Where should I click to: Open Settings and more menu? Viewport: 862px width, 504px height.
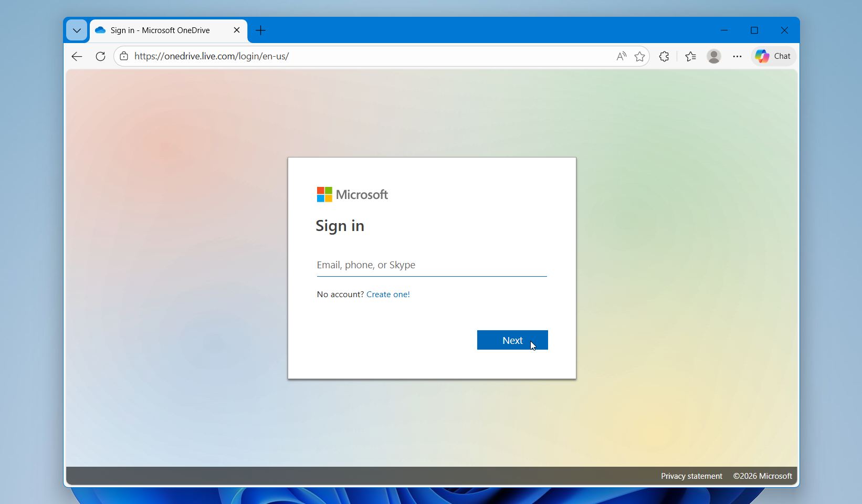pyautogui.click(x=737, y=56)
